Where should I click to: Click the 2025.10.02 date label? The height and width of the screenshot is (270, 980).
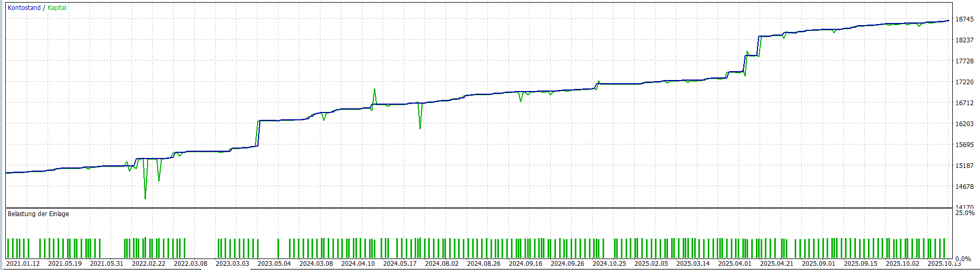pos(903,264)
